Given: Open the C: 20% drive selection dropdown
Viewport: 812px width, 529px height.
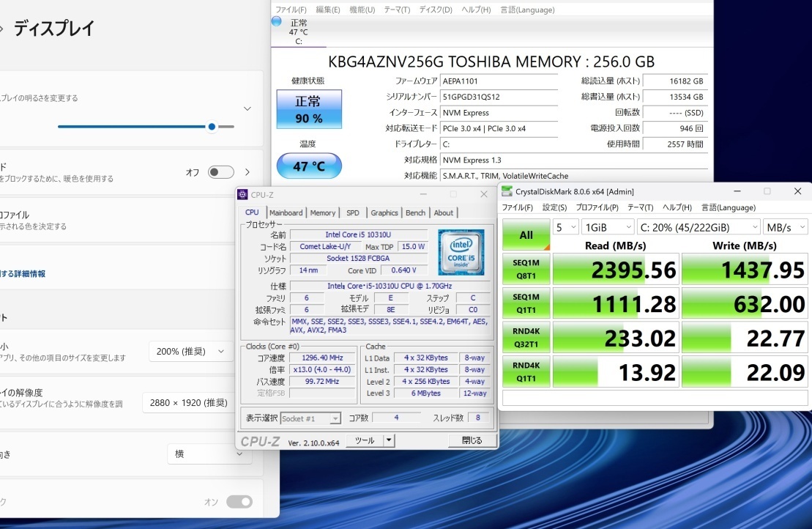Looking at the screenshot, I should (x=699, y=227).
